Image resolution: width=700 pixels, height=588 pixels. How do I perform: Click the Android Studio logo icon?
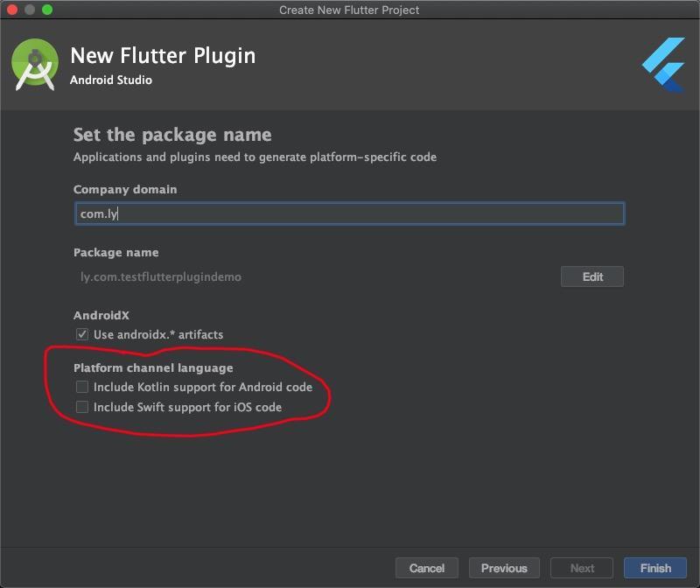click(35, 65)
